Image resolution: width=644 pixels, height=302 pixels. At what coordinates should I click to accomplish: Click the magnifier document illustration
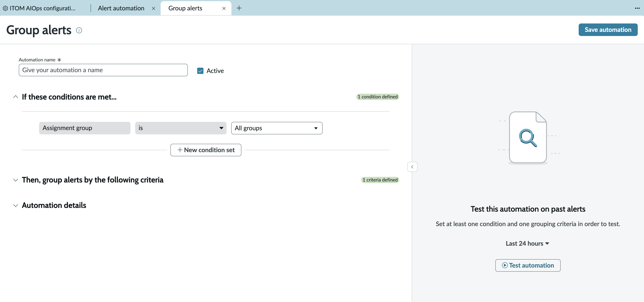point(528,138)
